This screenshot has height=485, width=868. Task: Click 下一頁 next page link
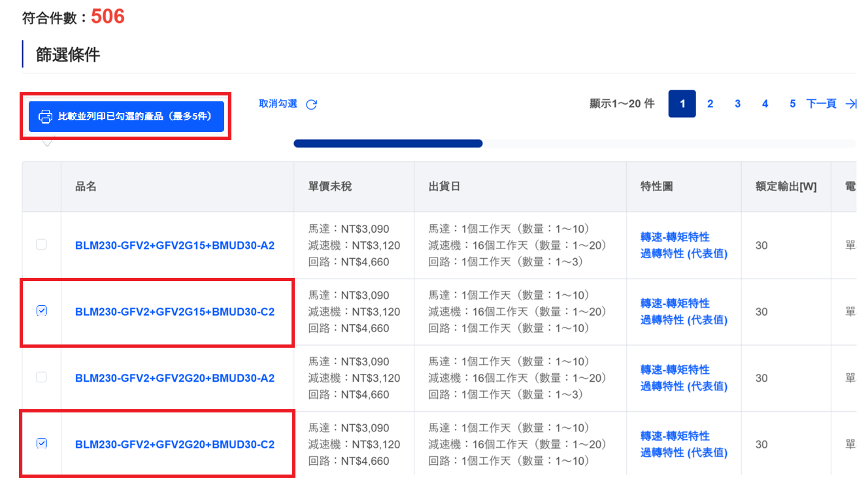822,104
